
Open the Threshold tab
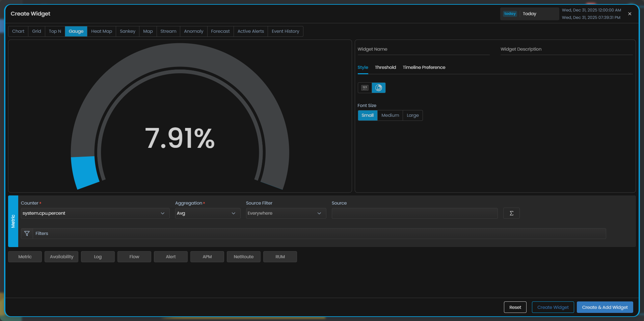click(x=385, y=68)
